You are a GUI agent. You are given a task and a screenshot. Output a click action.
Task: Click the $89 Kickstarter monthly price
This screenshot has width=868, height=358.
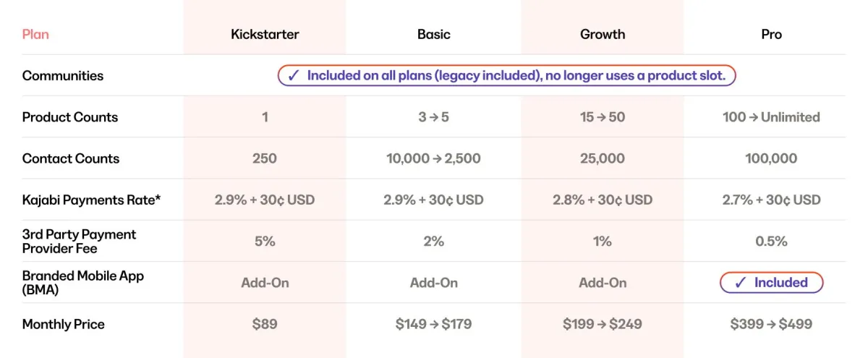tap(265, 324)
